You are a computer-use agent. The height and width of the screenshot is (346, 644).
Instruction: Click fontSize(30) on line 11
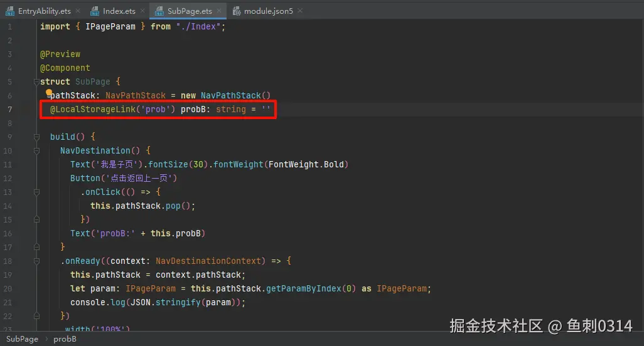178,164
